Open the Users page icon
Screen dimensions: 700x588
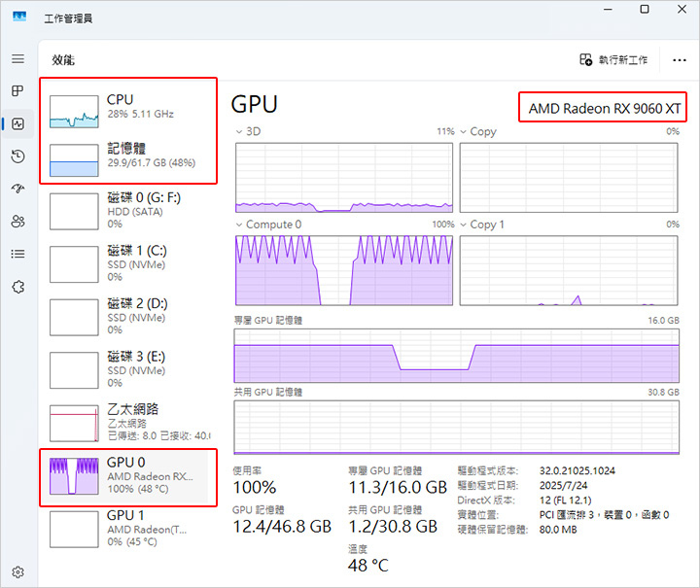17,222
